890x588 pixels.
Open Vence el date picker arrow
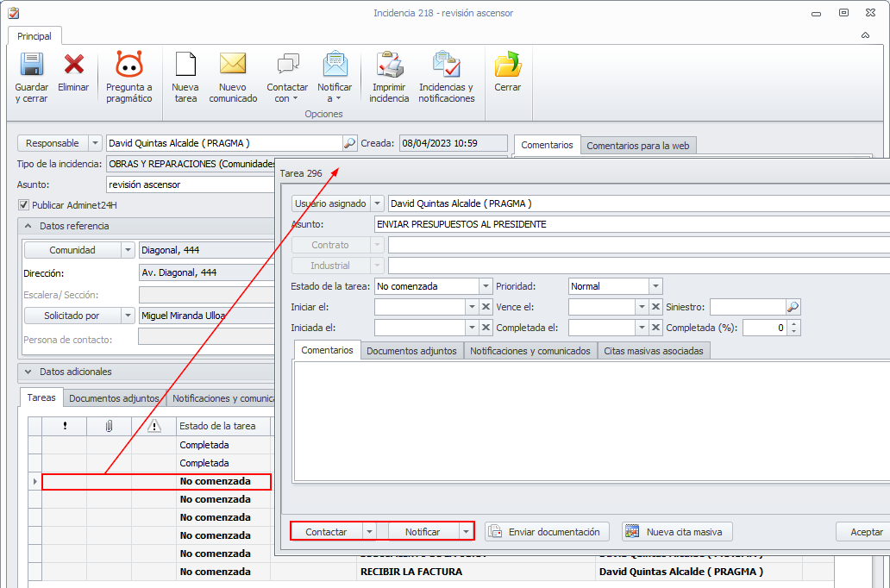642,307
